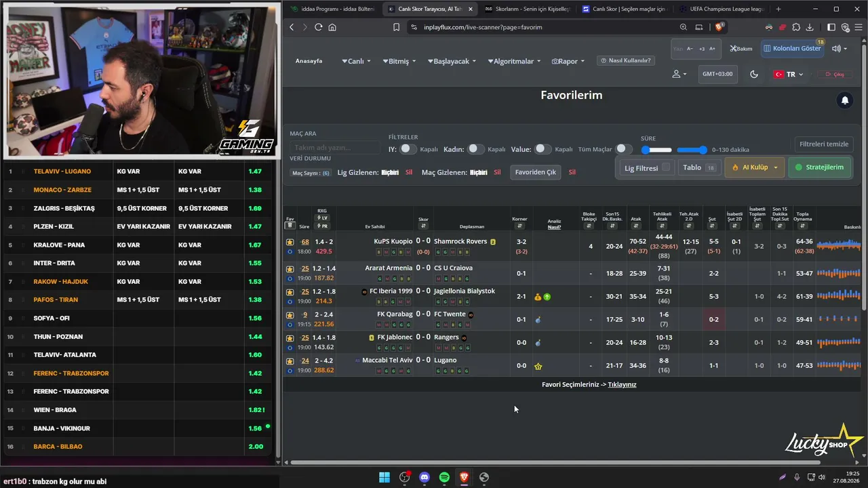868x488 pixels.
Task: Click the horizontal scrollbar under the table
Action: [x=556, y=462]
